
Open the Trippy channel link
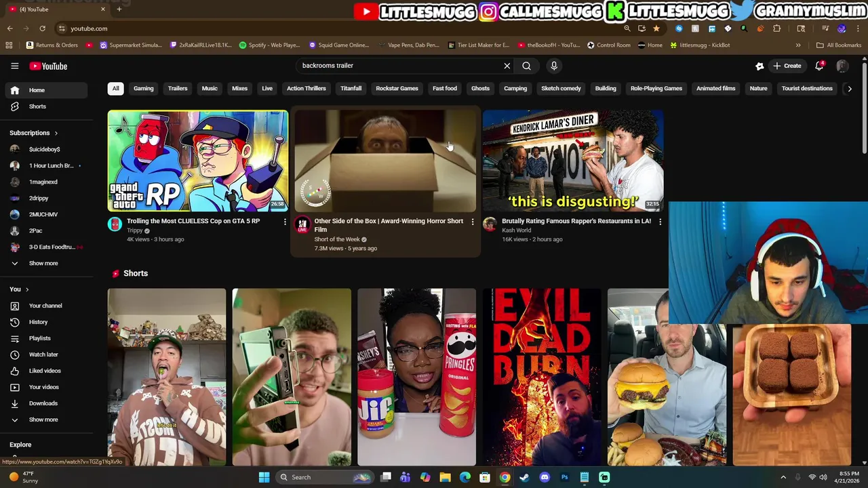pyautogui.click(x=135, y=230)
